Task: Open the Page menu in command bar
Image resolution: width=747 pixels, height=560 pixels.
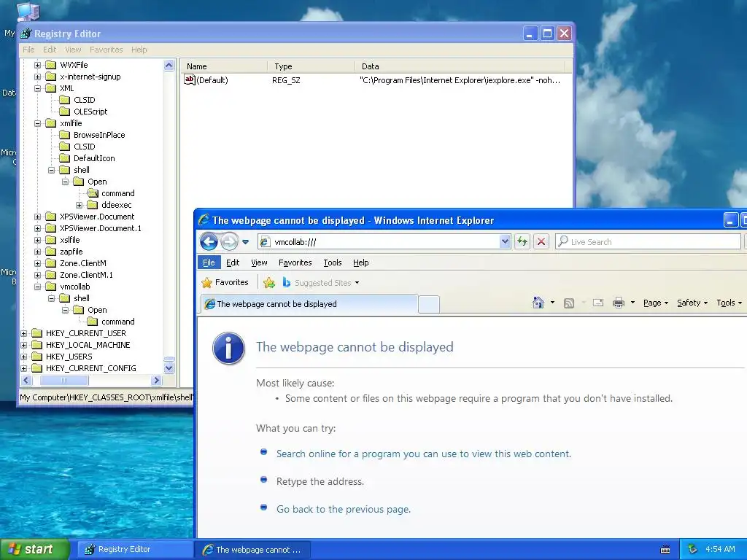Action: [x=656, y=303]
